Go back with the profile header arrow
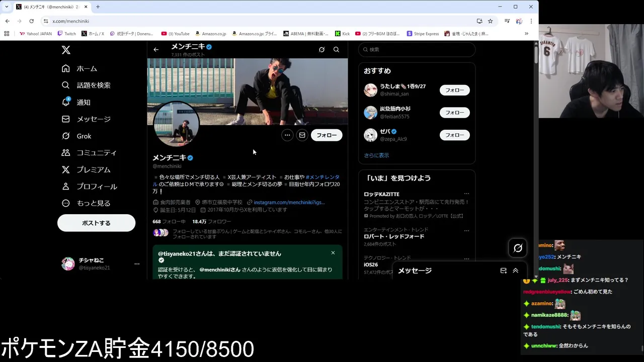 pyautogui.click(x=156, y=49)
